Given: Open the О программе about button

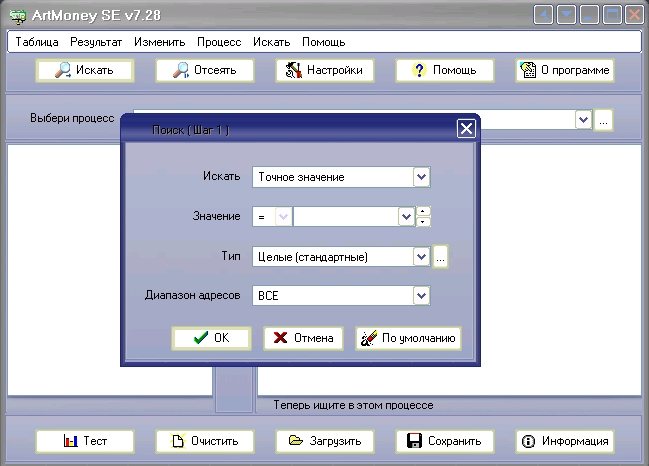Looking at the screenshot, I should point(565,70).
